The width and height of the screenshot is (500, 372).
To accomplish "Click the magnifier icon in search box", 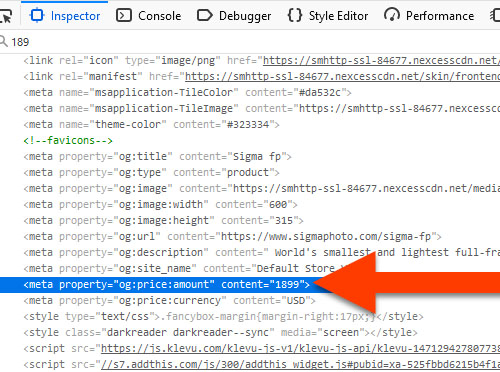I will pyautogui.click(x=3, y=41).
